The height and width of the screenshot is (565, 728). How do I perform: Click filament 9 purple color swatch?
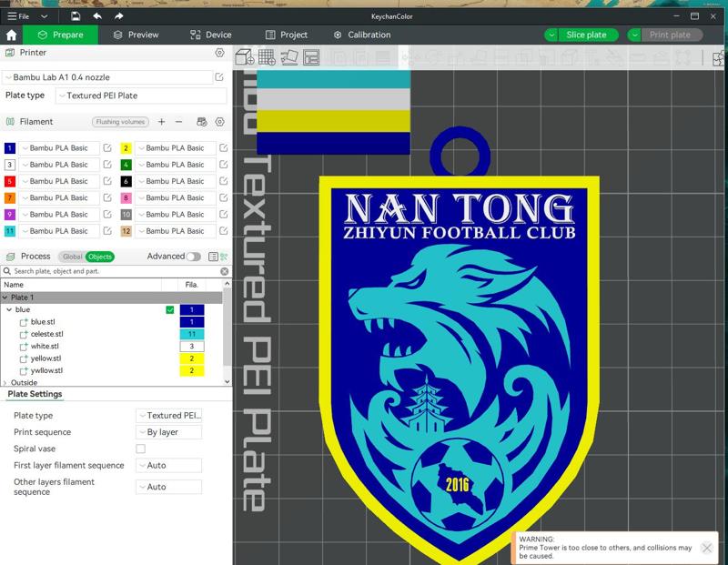10,215
